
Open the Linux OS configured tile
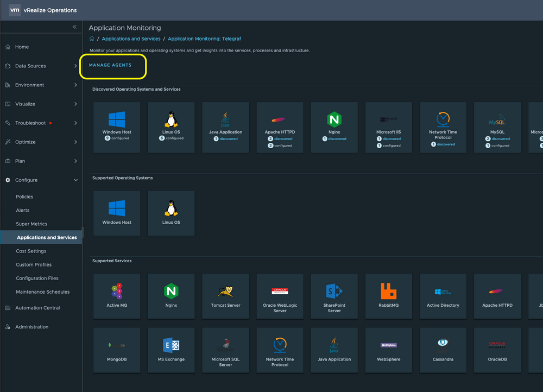[x=171, y=127]
